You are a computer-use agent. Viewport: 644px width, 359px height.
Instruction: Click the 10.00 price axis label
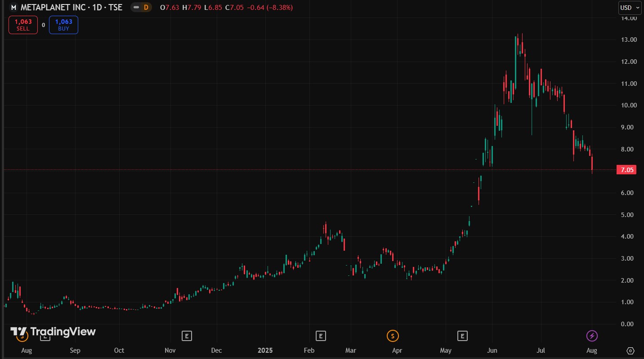(628, 105)
